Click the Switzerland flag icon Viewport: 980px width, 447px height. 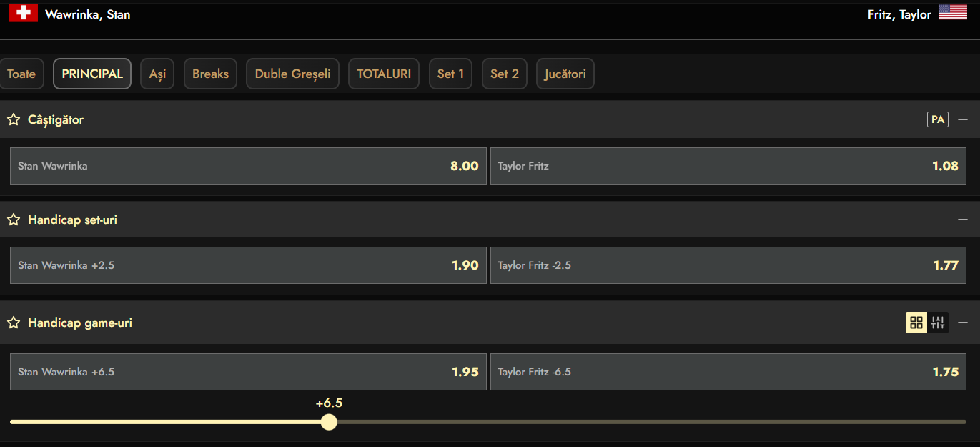coord(24,13)
